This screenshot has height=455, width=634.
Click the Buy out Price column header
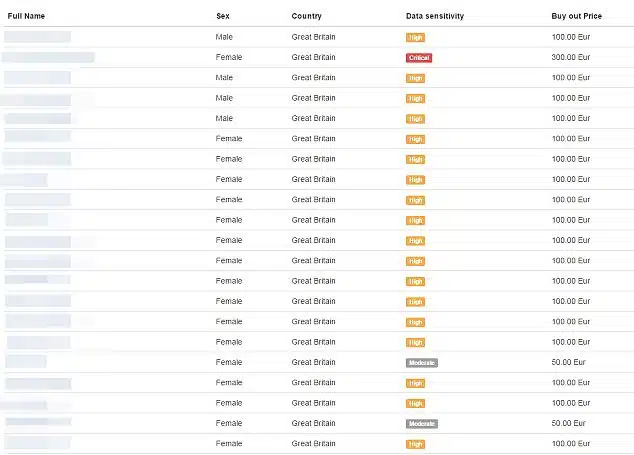pos(577,16)
